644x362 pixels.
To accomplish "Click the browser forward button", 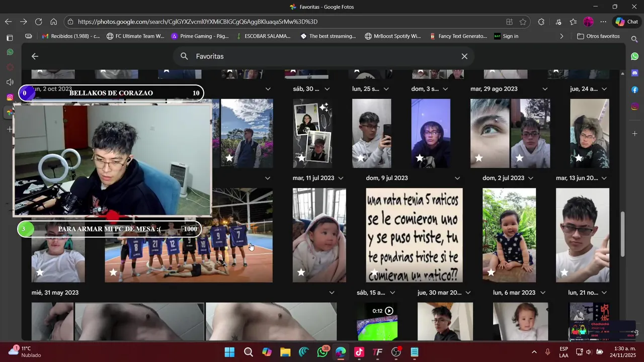I will 23,22.
